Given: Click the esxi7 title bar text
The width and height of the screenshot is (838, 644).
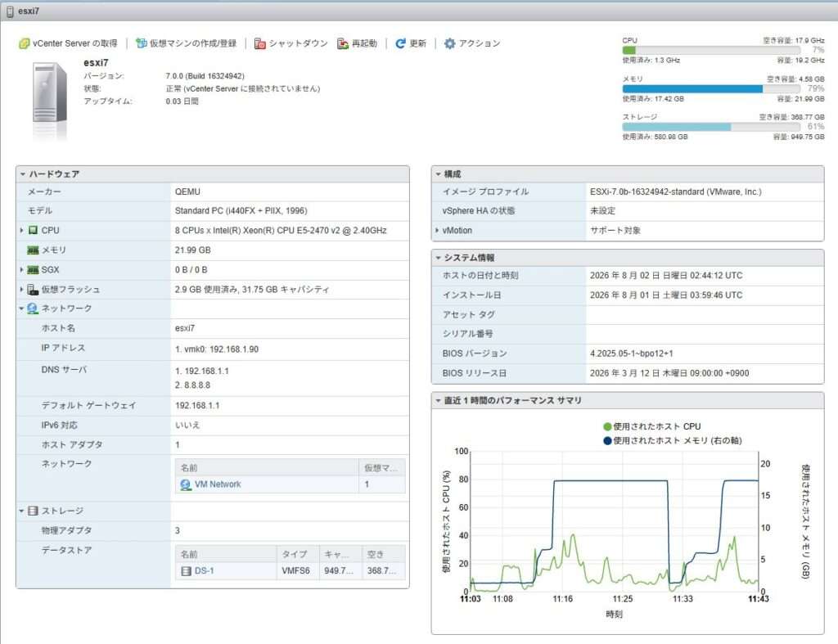Looking at the screenshot, I should pyautogui.click(x=29, y=11).
